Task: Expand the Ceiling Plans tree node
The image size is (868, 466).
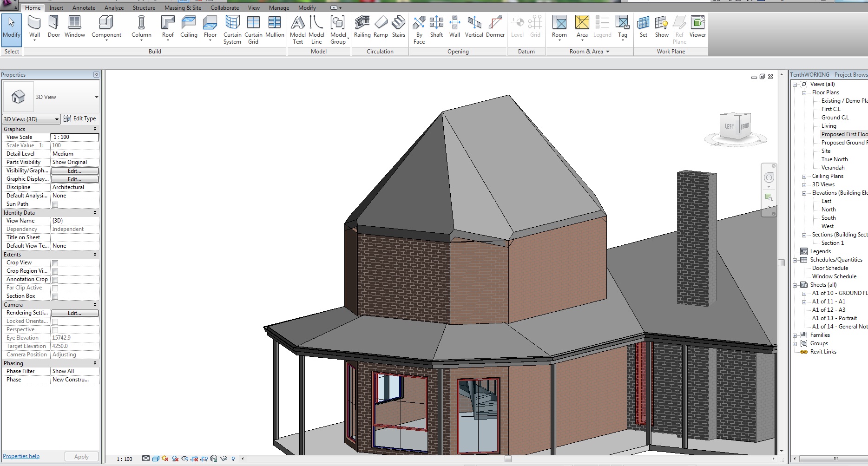Action: click(804, 177)
